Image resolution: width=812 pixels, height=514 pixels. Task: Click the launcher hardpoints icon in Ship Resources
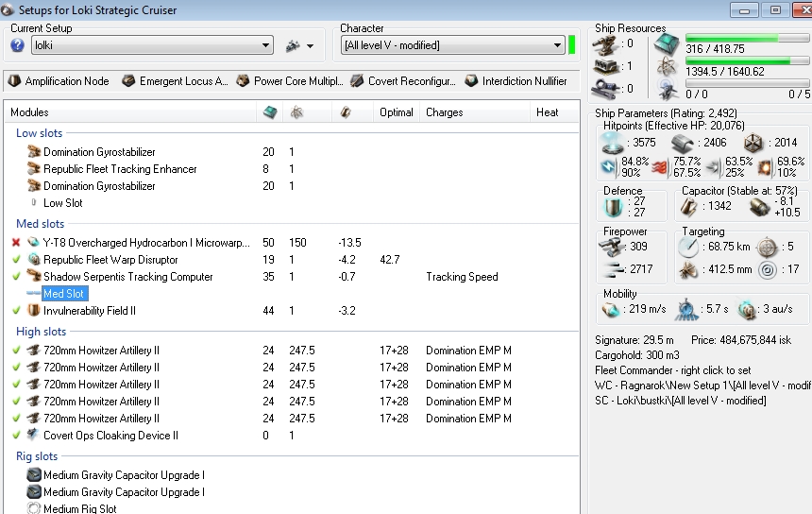click(605, 66)
